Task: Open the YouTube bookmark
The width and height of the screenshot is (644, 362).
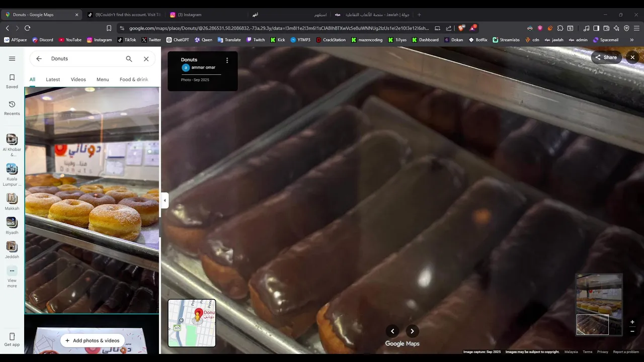Action: click(70, 40)
